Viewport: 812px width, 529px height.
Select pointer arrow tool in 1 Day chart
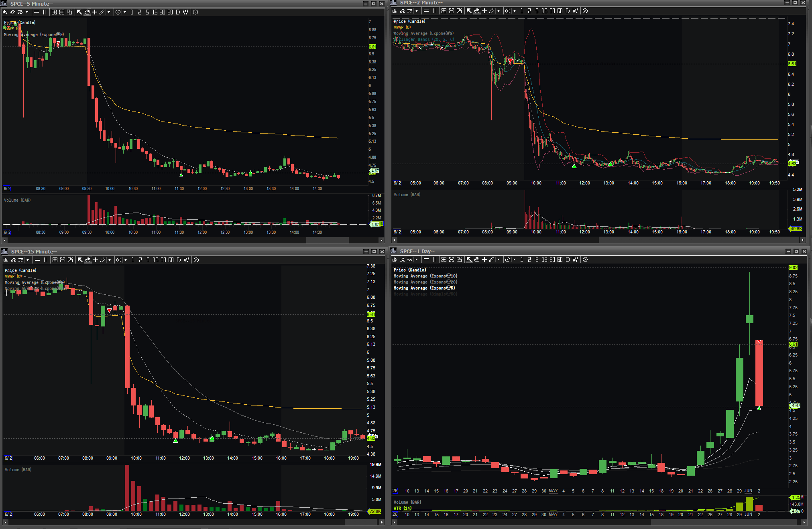[x=469, y=259]
